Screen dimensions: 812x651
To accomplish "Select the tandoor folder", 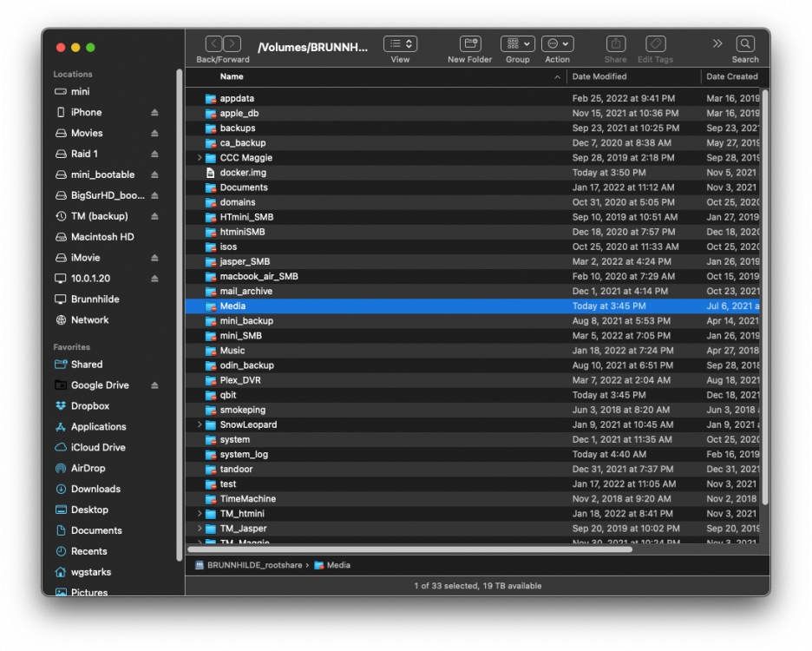I will pyautogui.click(x=472, y=469).
